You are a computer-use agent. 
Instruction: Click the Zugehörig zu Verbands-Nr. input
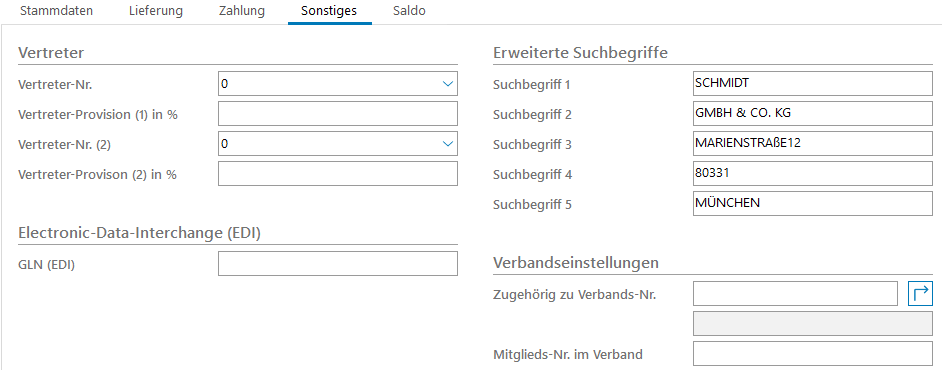point(795,294)
